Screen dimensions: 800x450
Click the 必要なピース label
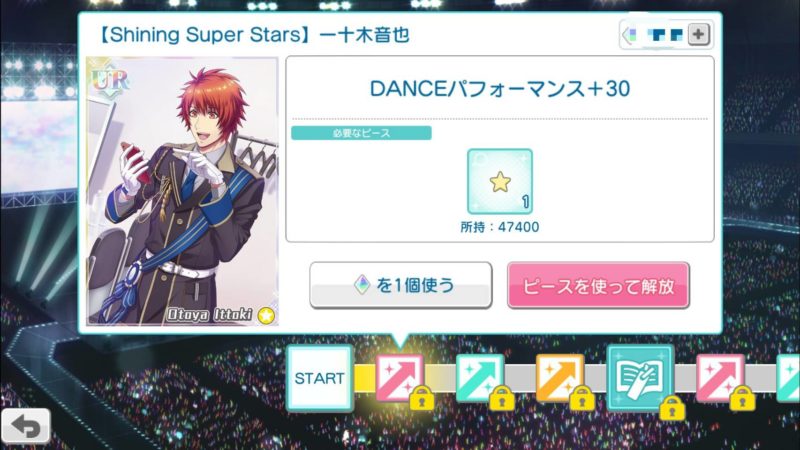(361, 133)
